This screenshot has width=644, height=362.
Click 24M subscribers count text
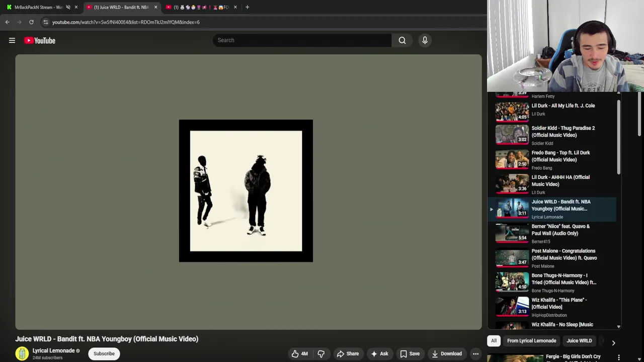point(47,358)
